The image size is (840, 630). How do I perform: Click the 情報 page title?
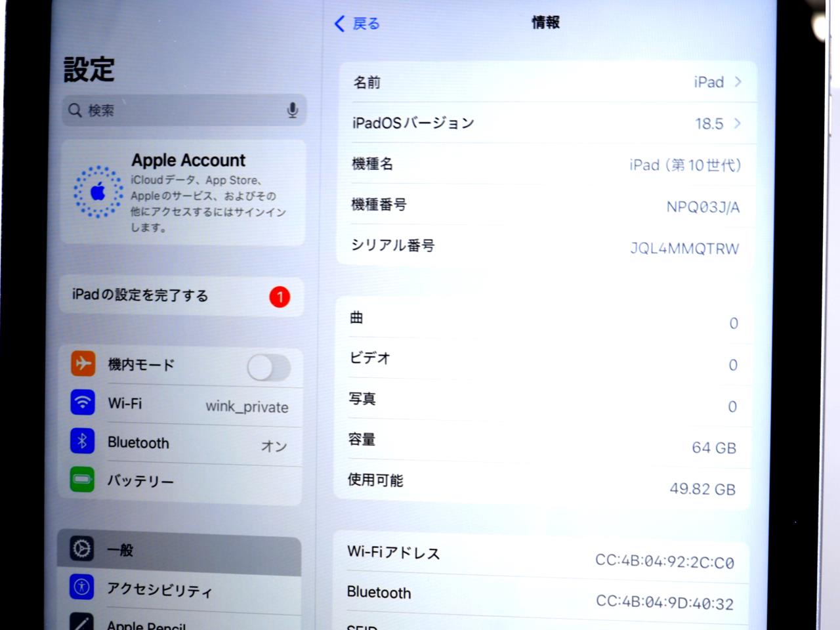(x=545, y=23)
